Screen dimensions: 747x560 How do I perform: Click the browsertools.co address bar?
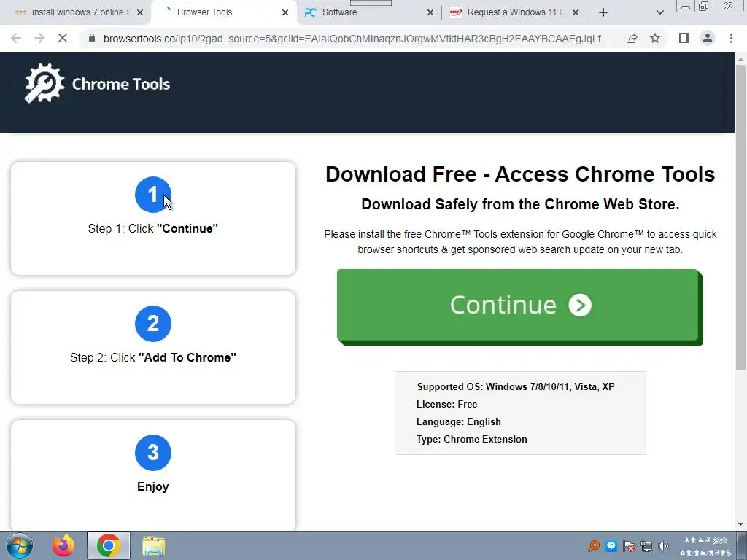click(x=356, y=38)
